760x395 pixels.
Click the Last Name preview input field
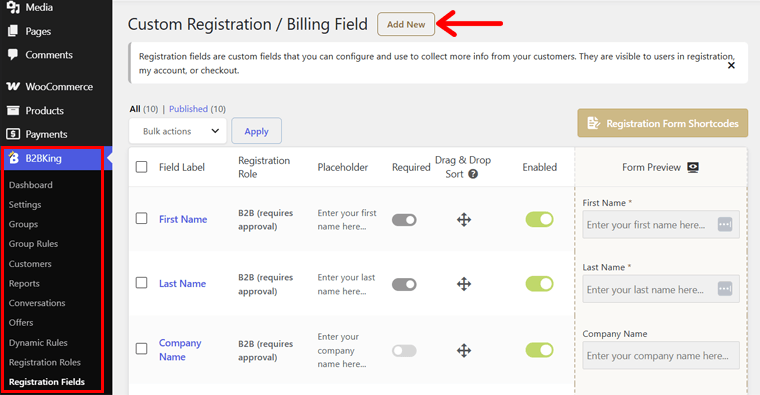[x=661, y=289]
